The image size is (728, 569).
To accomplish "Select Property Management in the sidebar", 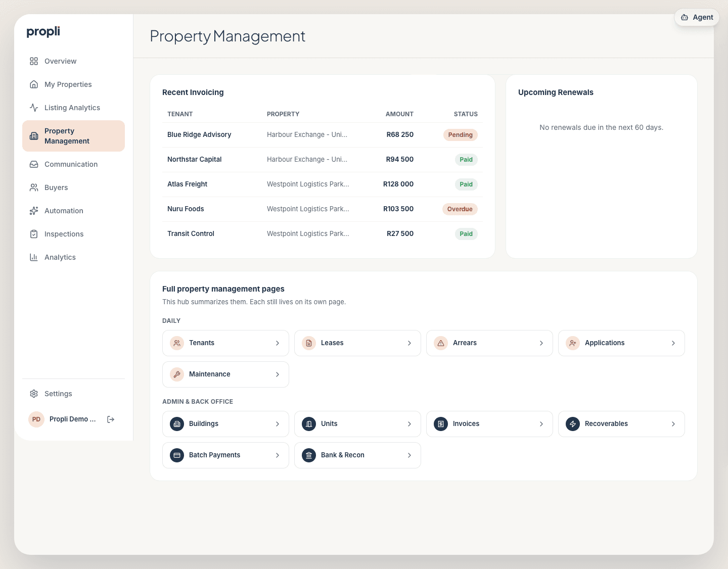I will 73,136.
